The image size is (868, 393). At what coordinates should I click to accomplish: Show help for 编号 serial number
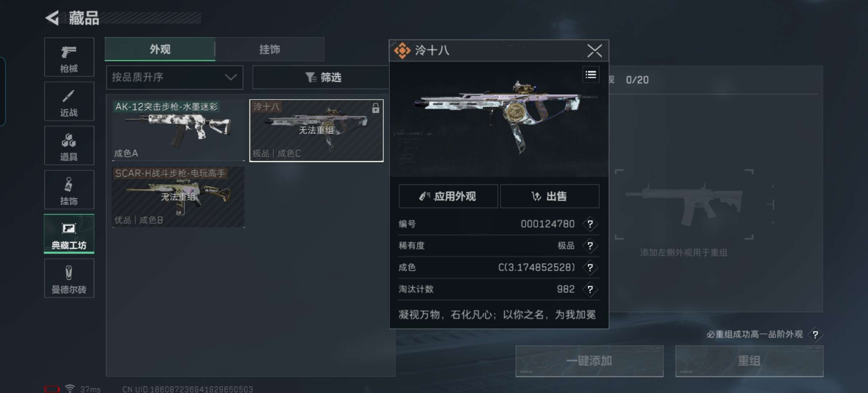coord(590,224)
